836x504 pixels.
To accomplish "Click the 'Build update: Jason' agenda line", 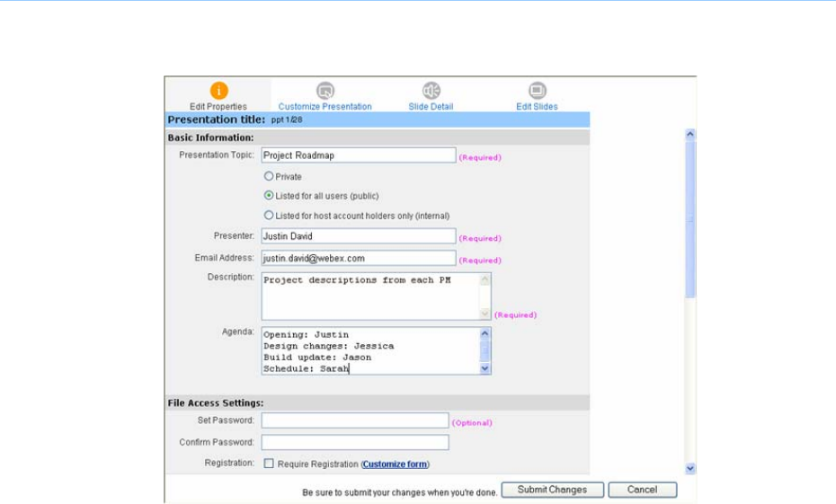I will tap(317, 358).
